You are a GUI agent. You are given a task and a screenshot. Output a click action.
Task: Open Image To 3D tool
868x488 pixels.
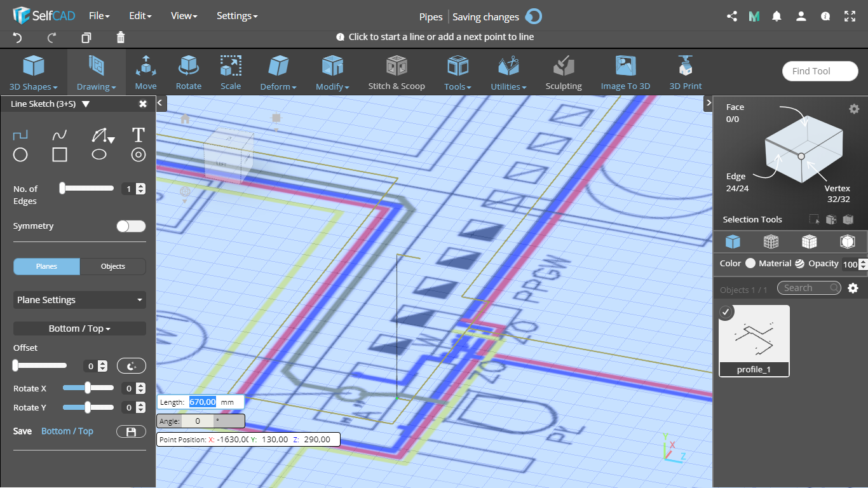tap(625, 72)
